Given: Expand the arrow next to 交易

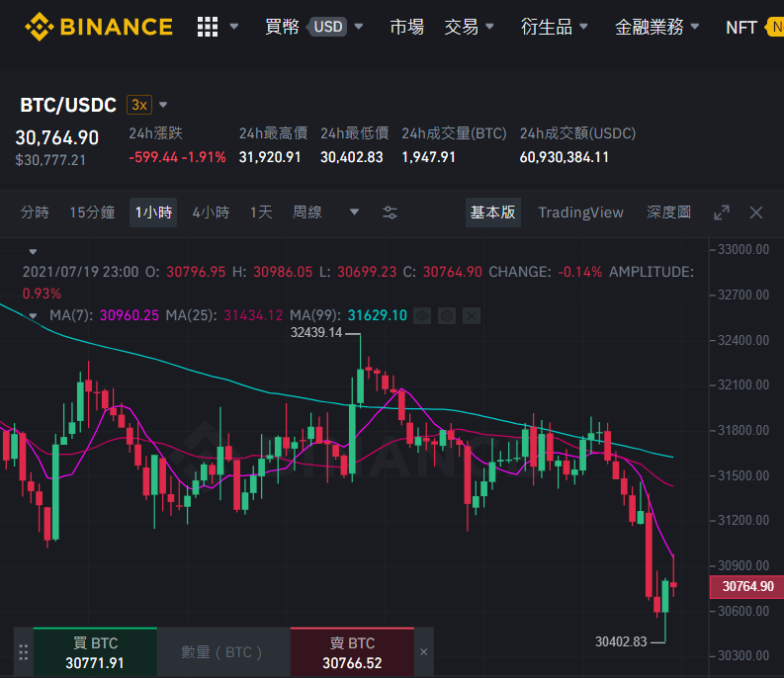Looking at the screenshot, I should pos(489,26).
